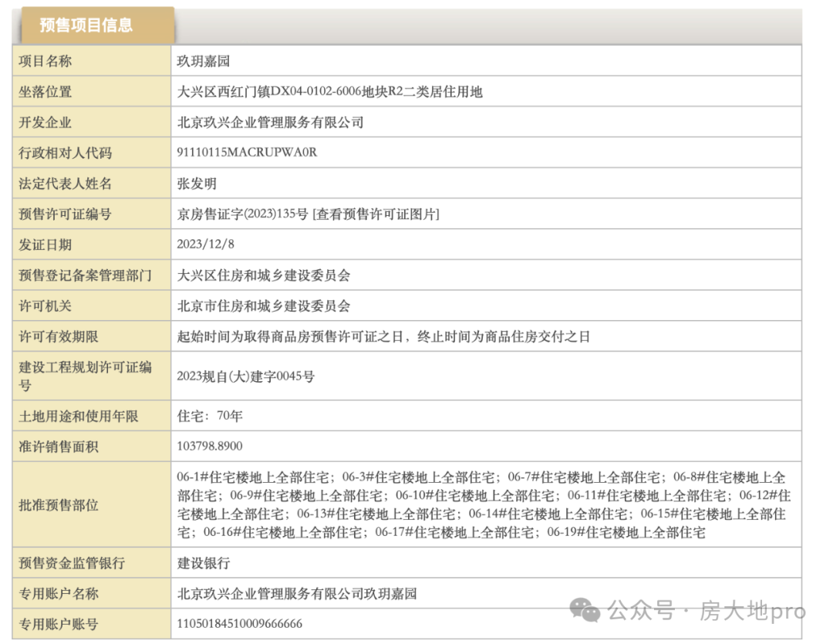
Task: Click the 预售资金监管银行 label
Action: tap(72, 563)
